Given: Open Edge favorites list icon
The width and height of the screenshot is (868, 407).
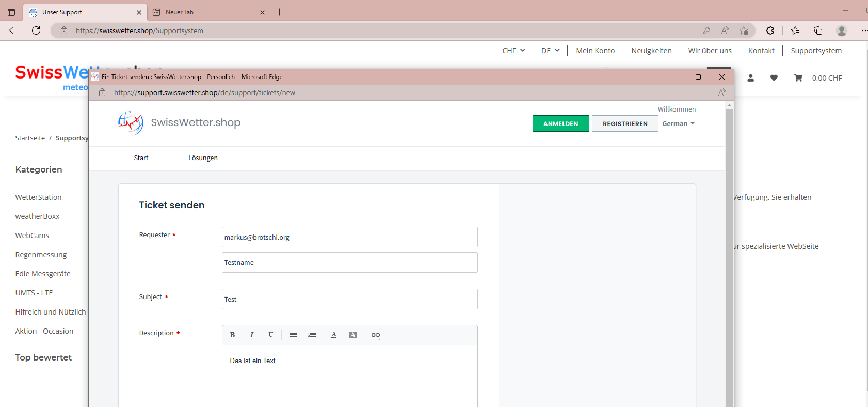Looking at the screenshot, I should (795, 30).
